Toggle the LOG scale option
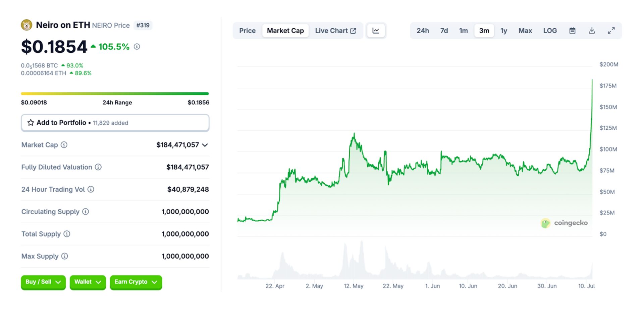Screen dimensions: 644x309 [x=550, y=31]
